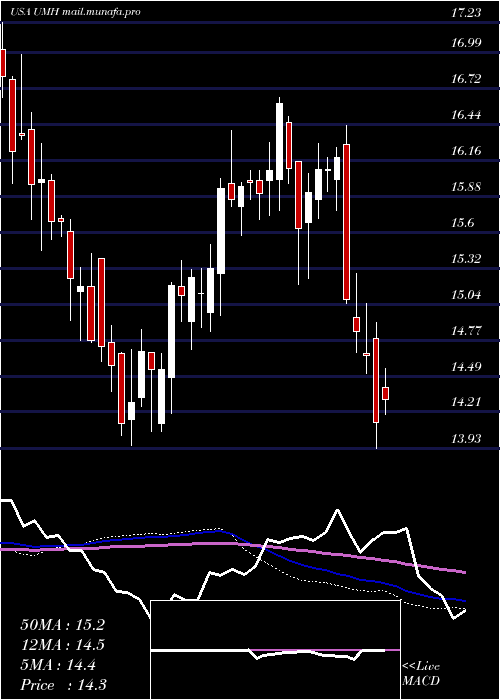The height and width of the screenshot is (700, 500).
Task: Click the '50MA : 15.2' readout
Action: point(62,625)
